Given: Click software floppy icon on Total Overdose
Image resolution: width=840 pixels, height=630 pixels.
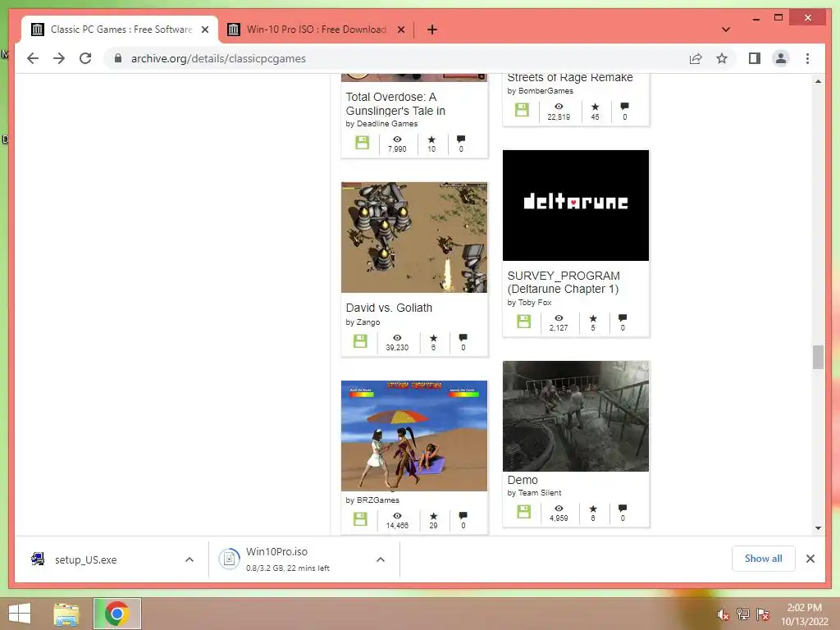Looking at the screenshot, I should [x=362, y=143].
